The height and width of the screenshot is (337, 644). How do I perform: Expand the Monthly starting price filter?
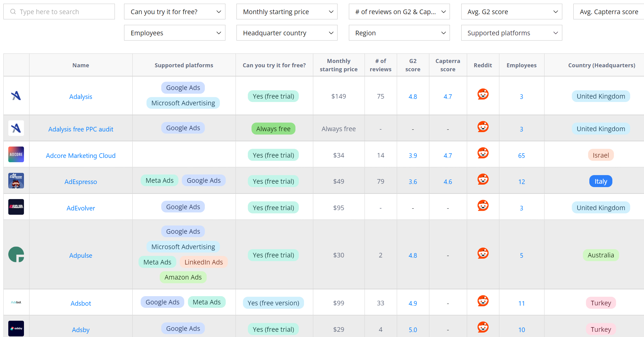point(287,11)
